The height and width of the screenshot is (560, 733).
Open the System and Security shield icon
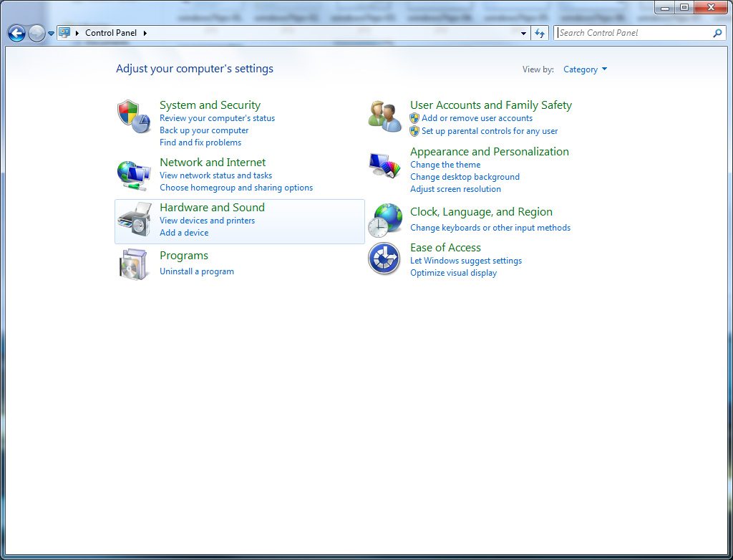tap(134, 116)
